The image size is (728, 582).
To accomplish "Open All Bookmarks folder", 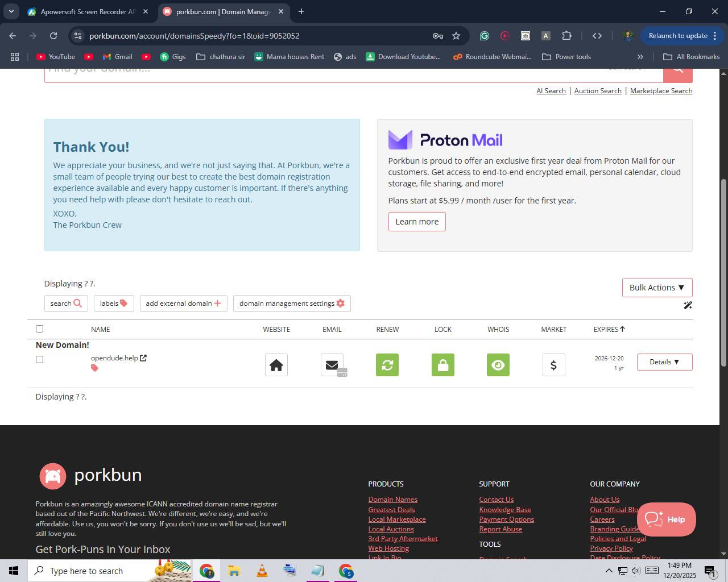I will click(692, 57).
